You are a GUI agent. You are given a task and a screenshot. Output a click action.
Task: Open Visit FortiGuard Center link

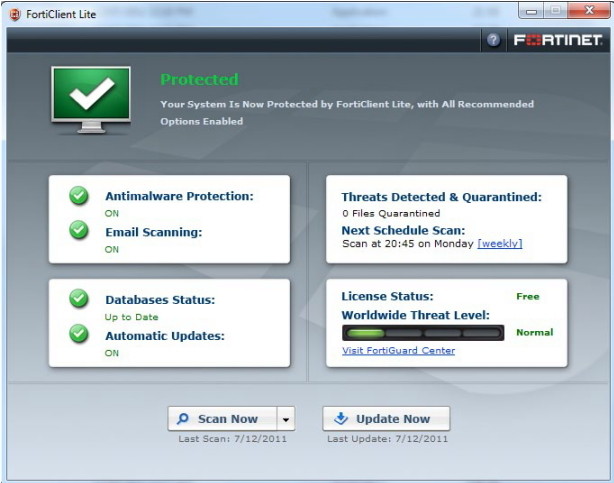(398, 351)
